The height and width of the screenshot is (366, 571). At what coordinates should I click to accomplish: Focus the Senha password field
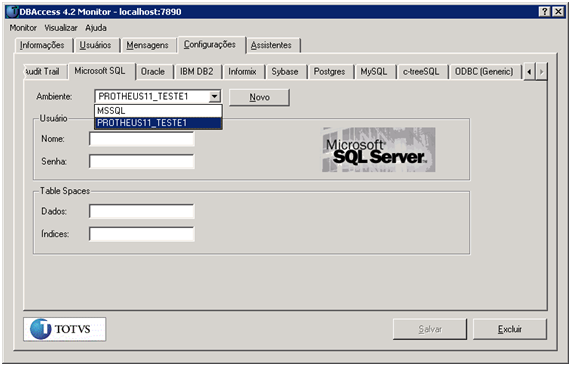tap(142, 161)
